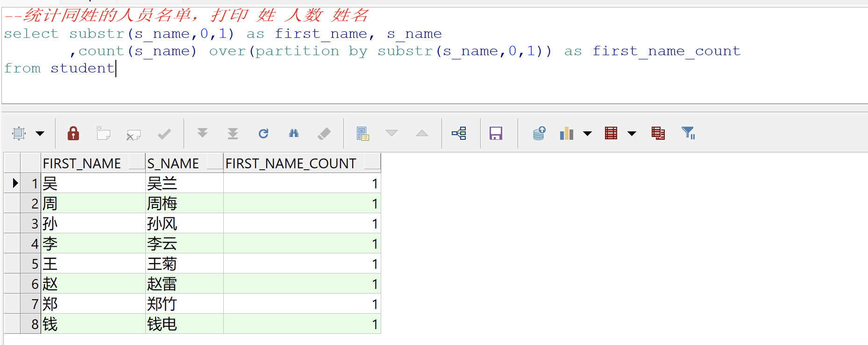Click the sort box in FIRST_NAME header

tap(137, 161)
